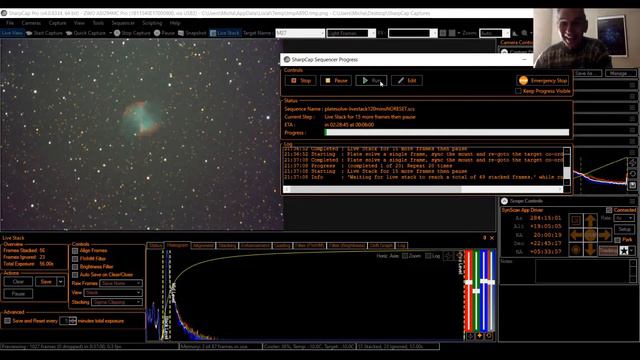Viewport: 640px width, 360px height.
Task: Open the sequence Edit button
Action: point(407,80)
